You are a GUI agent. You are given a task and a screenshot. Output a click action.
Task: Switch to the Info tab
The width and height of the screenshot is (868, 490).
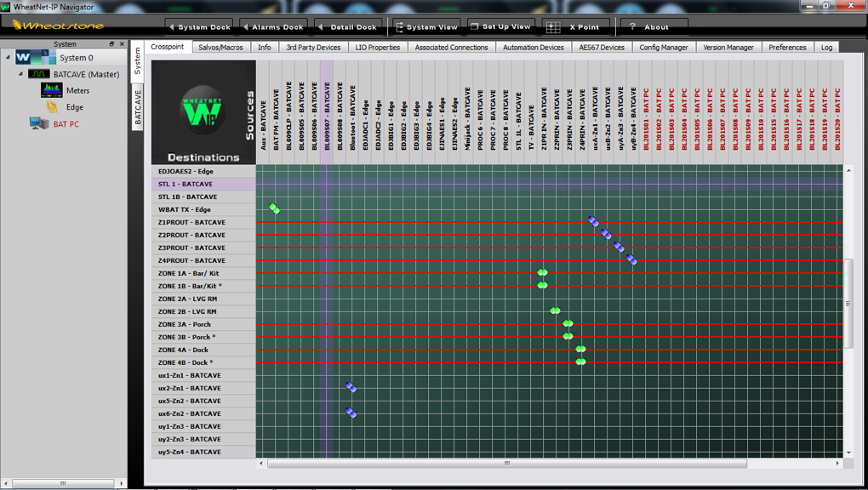(264, 47)
